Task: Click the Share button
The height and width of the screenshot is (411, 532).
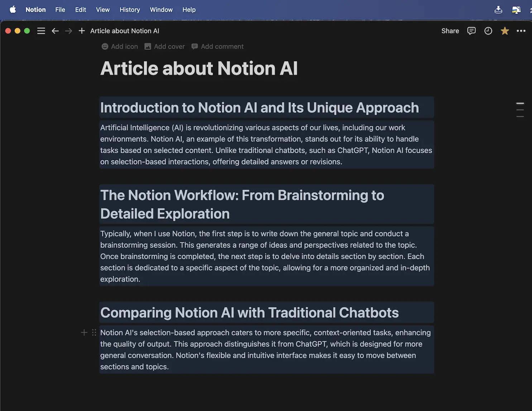Action: pos(450,31)
